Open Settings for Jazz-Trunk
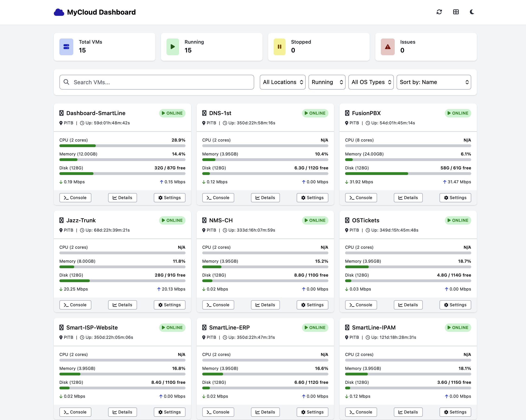Image resolution: width=526 pixels, height=420 pixels. pos(170,305)
